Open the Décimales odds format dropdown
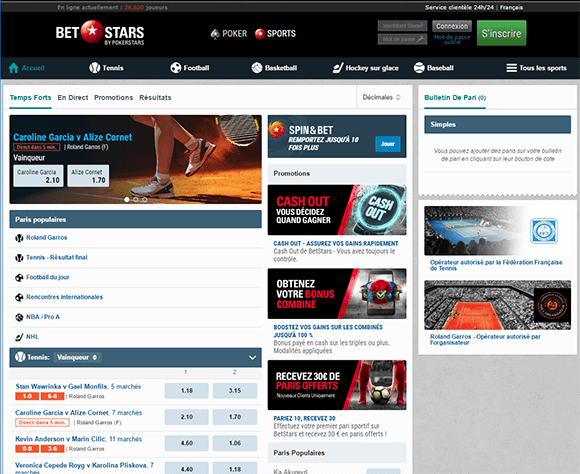This screenshot has width=580, height=474. (382, 97)
